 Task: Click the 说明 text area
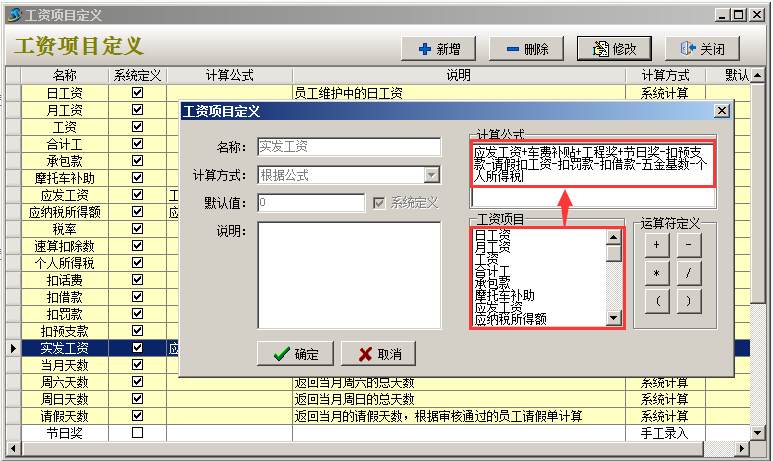(x=348, y=274)
